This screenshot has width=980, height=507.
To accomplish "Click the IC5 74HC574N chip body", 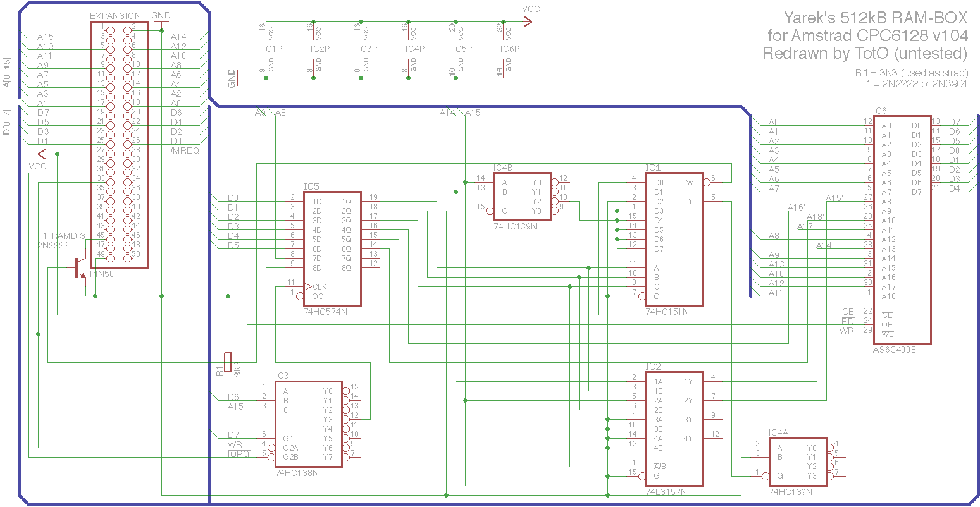I will [x=332, y=249].
